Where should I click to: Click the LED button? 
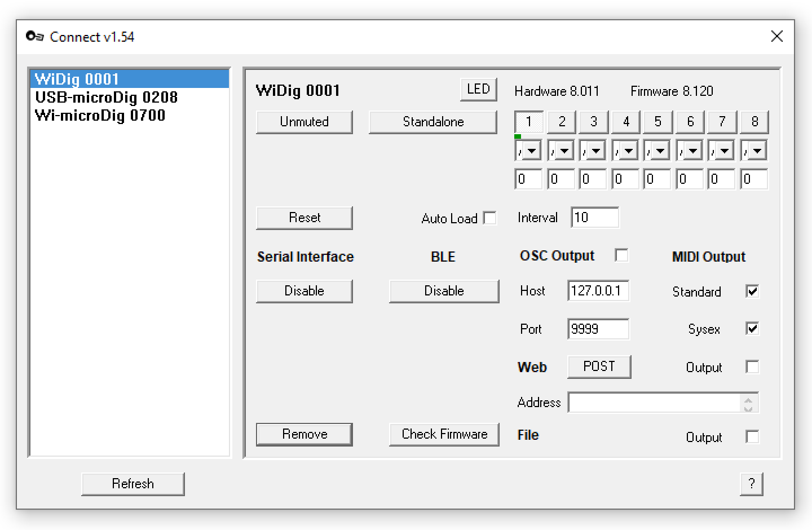pyautogui.click(x=478, y=89)
